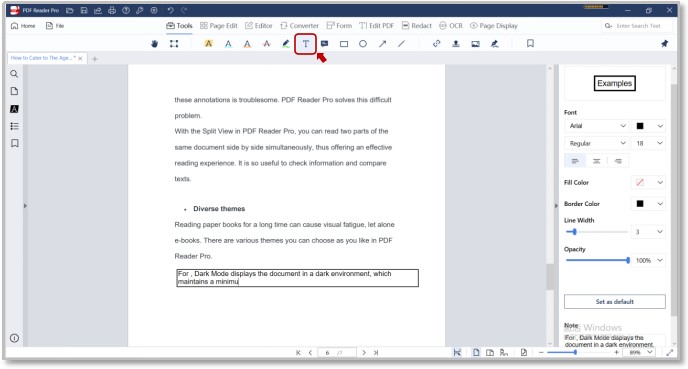Image resolution: width=688 pixels, height=369 pixels.
Task: Switch to the Page Edit tab
Action: point(219,26)
